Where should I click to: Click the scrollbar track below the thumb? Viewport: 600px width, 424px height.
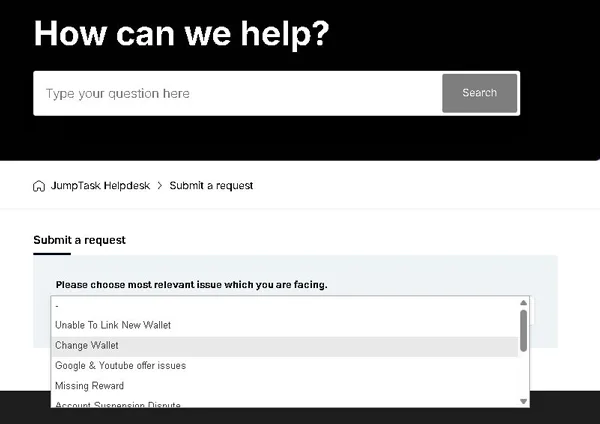(x=523, y=375)
